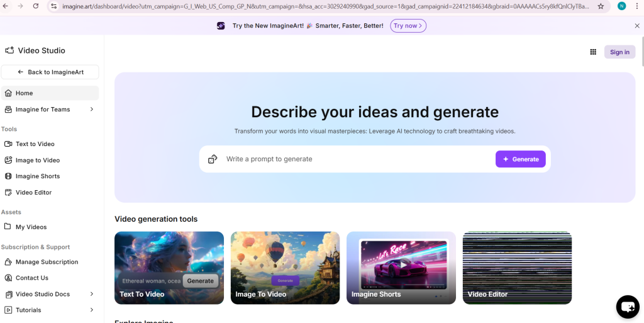The height and width of the screenshot is (323, 644).
Task: Expand the Video Studio Docs submenu
Action: (x=92, y=294)
